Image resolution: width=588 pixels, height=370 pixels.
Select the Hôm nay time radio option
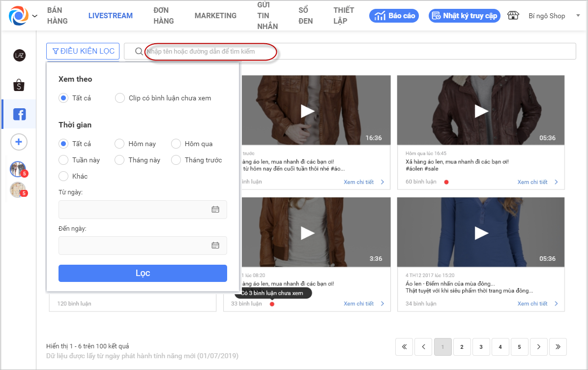pos(119,144)
